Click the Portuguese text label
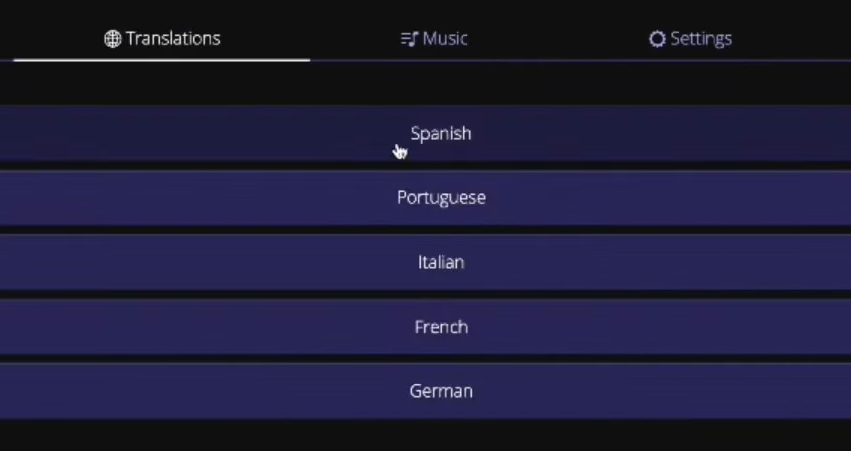The height and width of the screenshot is (451, 851). pyautogui.click(x=441, y=198)
